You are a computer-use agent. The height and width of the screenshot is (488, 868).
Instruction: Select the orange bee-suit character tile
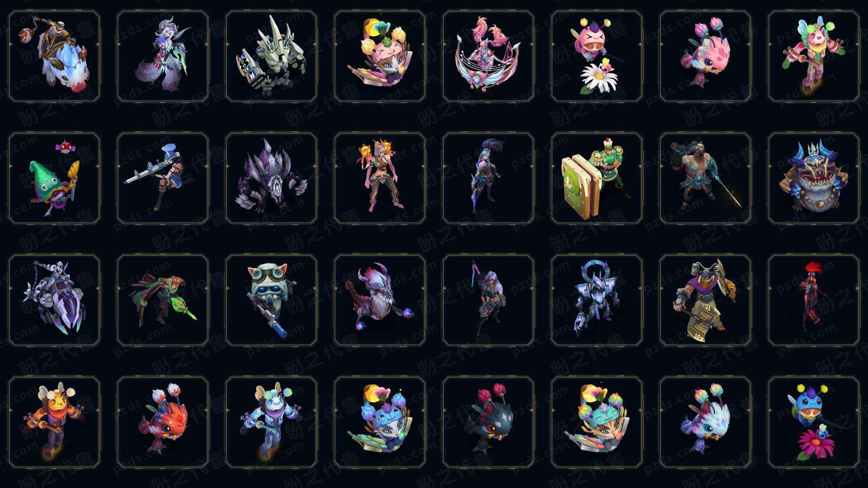pyautogui.click(x=54, y=422)
